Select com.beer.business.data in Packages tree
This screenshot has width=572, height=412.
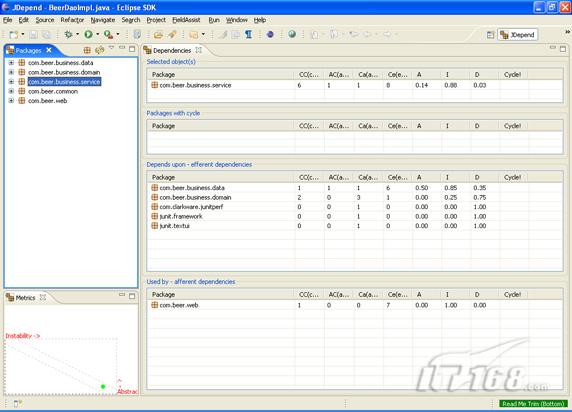(x=61, y=63)
